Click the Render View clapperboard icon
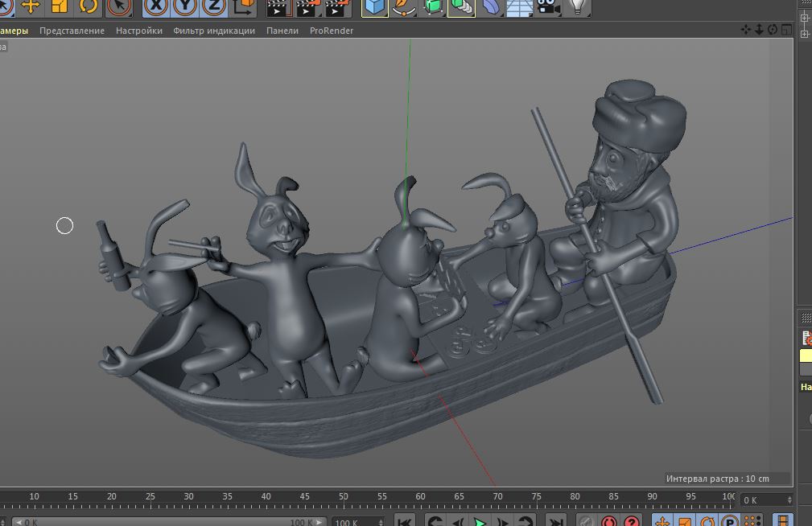Image resolution: width=812 pixels, height=526 pixels. [277, 7]
